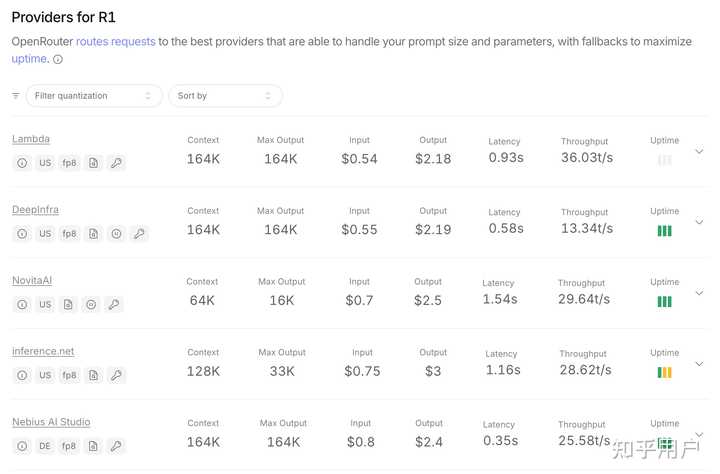The width and height of the screenshot is (720, 474).
Task: Click the document icon under DeepInfra
Action: tap(93, 234)
